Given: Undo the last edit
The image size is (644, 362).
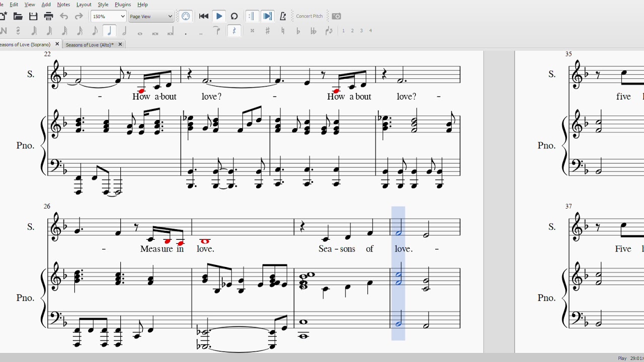Looking at the screenshot, I should (64, 16).
